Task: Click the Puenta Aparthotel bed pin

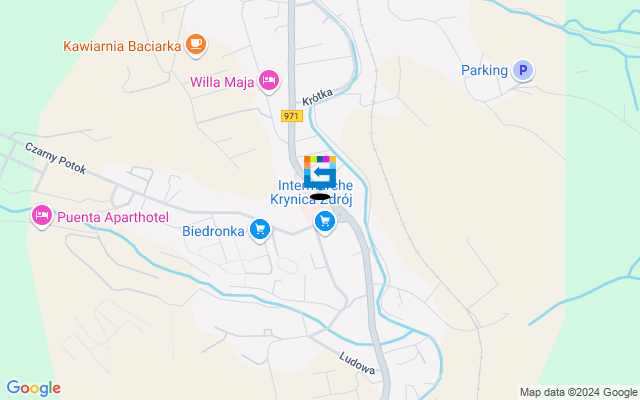Action: [x=42, y=215]
